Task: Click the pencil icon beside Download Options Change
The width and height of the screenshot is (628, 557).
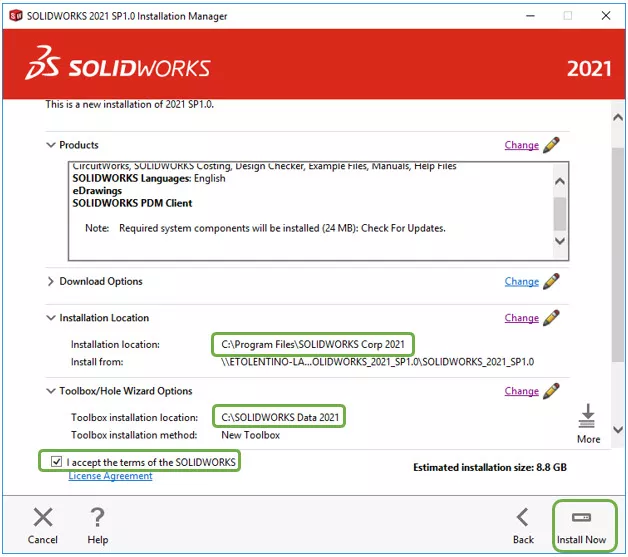Action: (552, 281)
